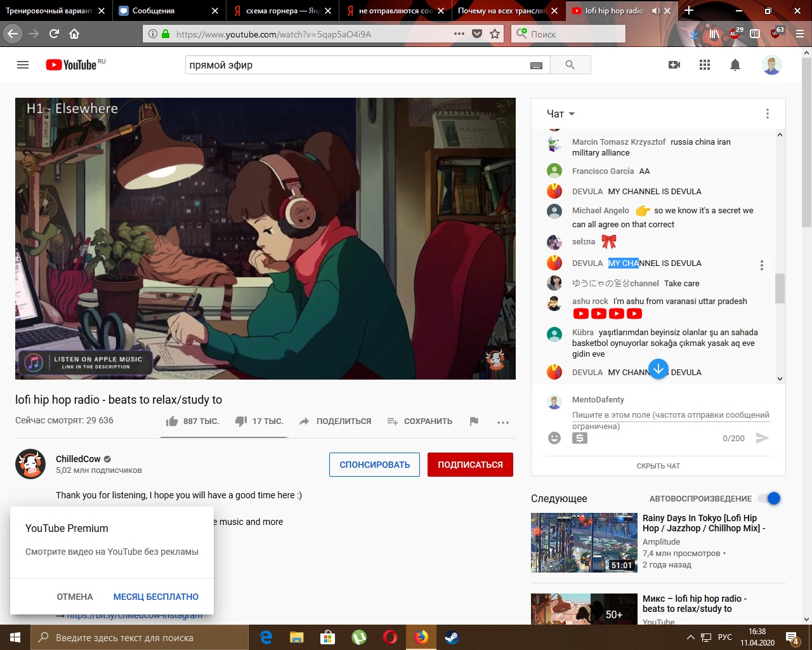Click the red ПОДПИСАТЬСЯ subscribe button
The height and width of the screenshot is (650, 812).
click(470, 465)
